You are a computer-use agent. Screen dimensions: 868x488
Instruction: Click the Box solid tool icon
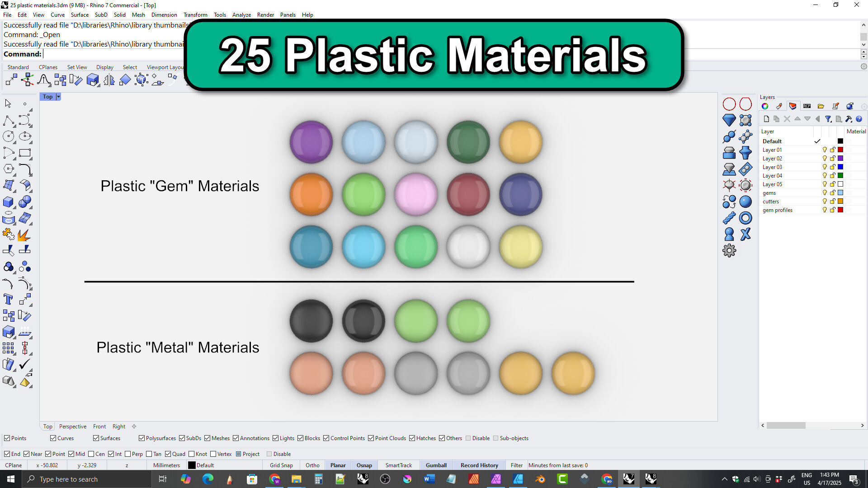click(x=8, y=202)
